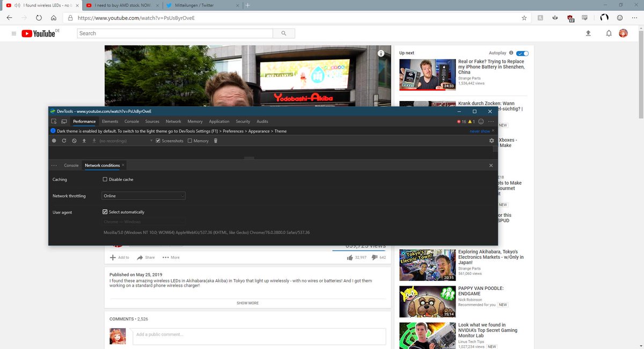Open the DevTools customize ellipsis menu
Viewport: 644px width, 349px height.
491,121
